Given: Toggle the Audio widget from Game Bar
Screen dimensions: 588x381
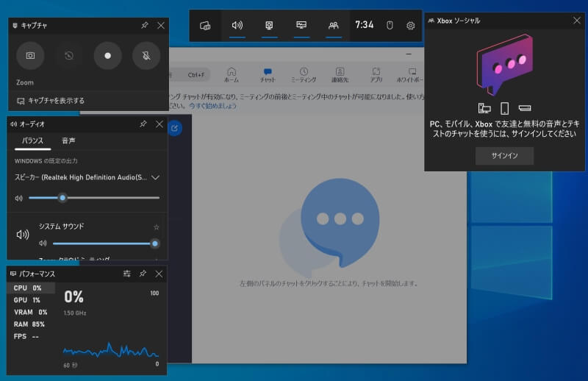Looking at the screenshot, I should (237, 25).
